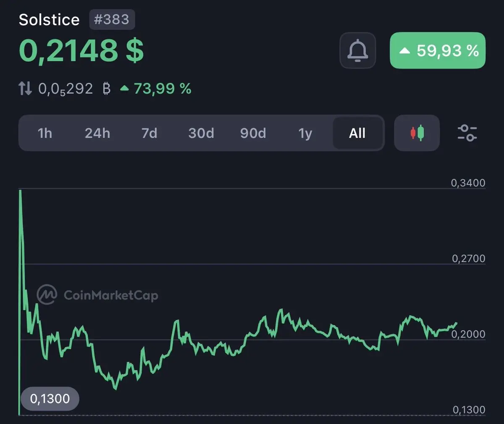Switch to candlestick chart view
The image size is (504, 424).
(x=417, y=133)
